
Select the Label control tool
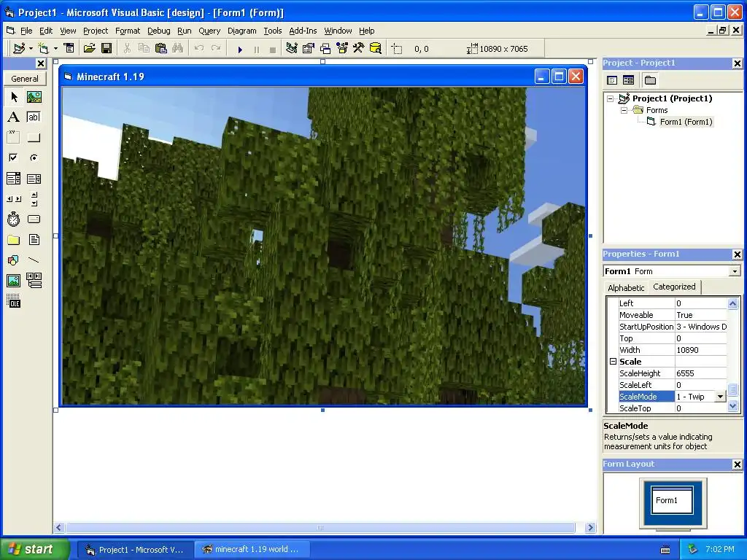14,117
